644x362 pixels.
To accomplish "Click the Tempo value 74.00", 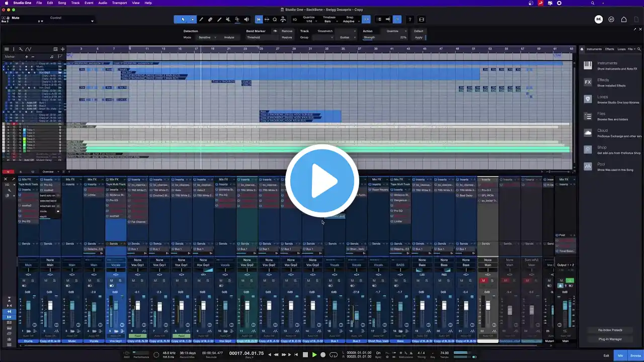I will [x=444, y=353].
